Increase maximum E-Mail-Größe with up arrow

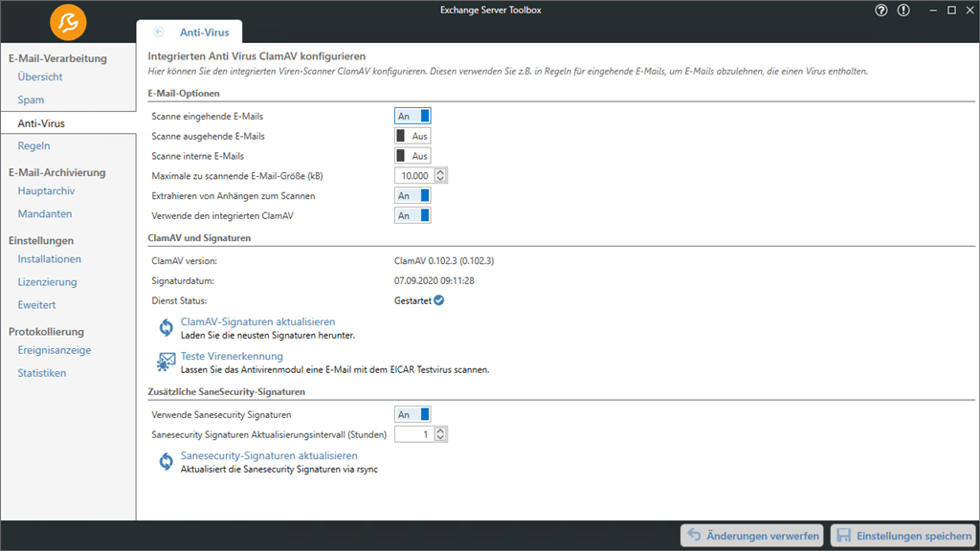coord(440,172)
